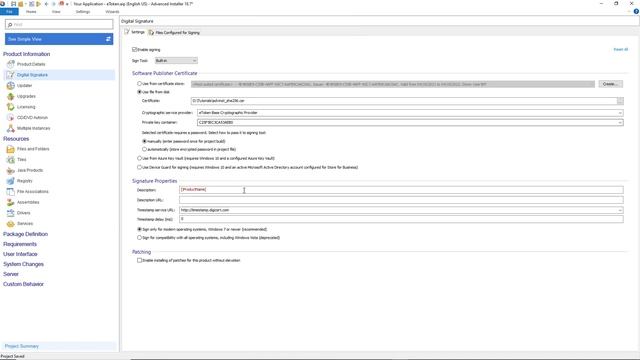
Task: Click certificate file browse button
Action: click(x=620, y=101)
